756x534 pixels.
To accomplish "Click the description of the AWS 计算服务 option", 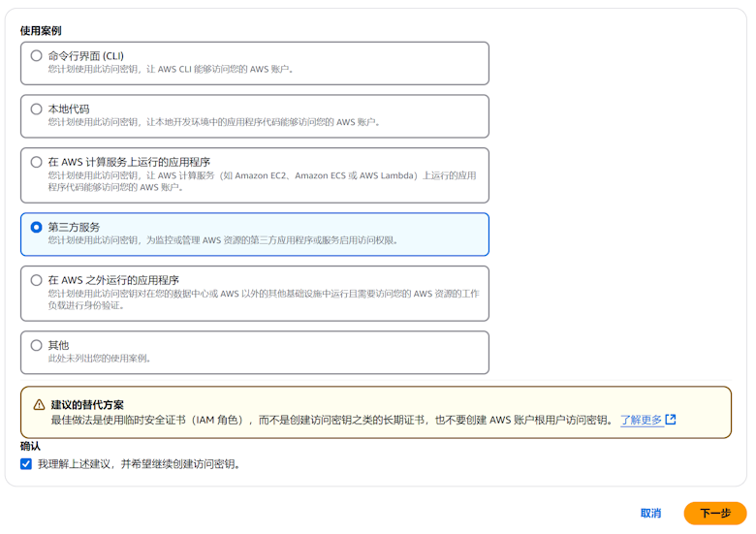I will click(262, 181).
